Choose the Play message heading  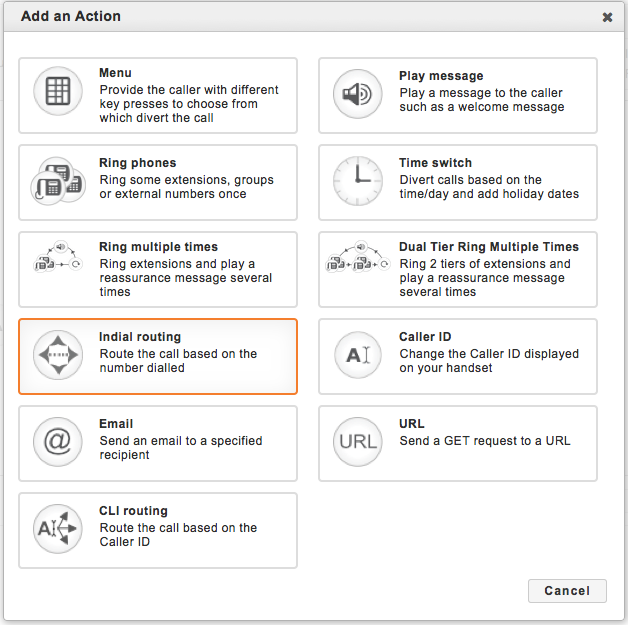(441, 76)
